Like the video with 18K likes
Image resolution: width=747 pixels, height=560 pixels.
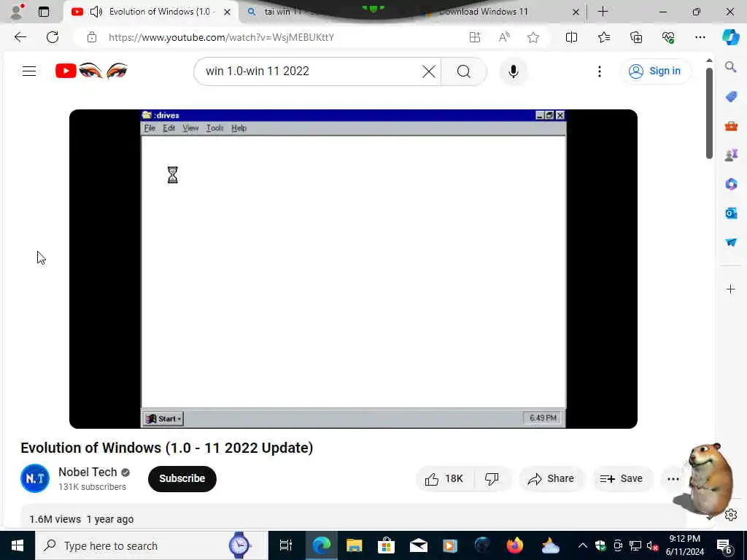click(x=444, y=478)
